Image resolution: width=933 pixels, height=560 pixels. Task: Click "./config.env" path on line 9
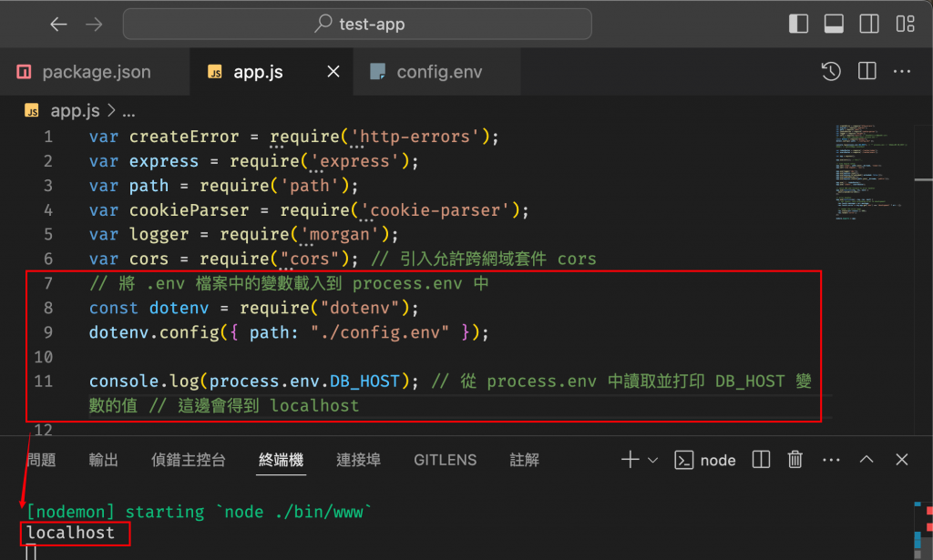[380, 332]
